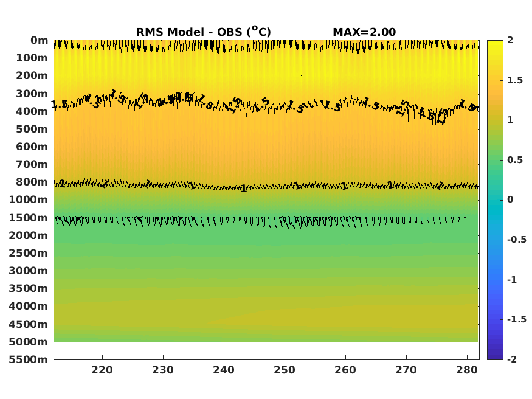Click the x-axis tick label '230'
The image size is (532, 399).
163,370
